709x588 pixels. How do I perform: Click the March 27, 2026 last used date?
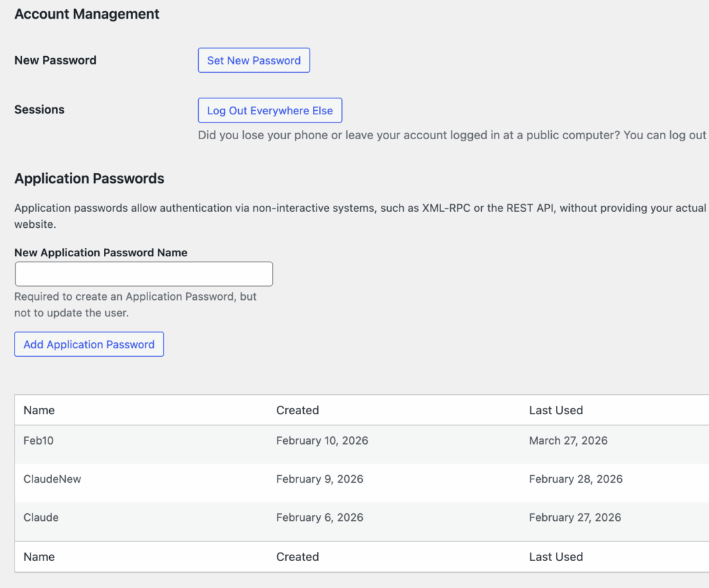pyautogui.click(x=568, y=440)
